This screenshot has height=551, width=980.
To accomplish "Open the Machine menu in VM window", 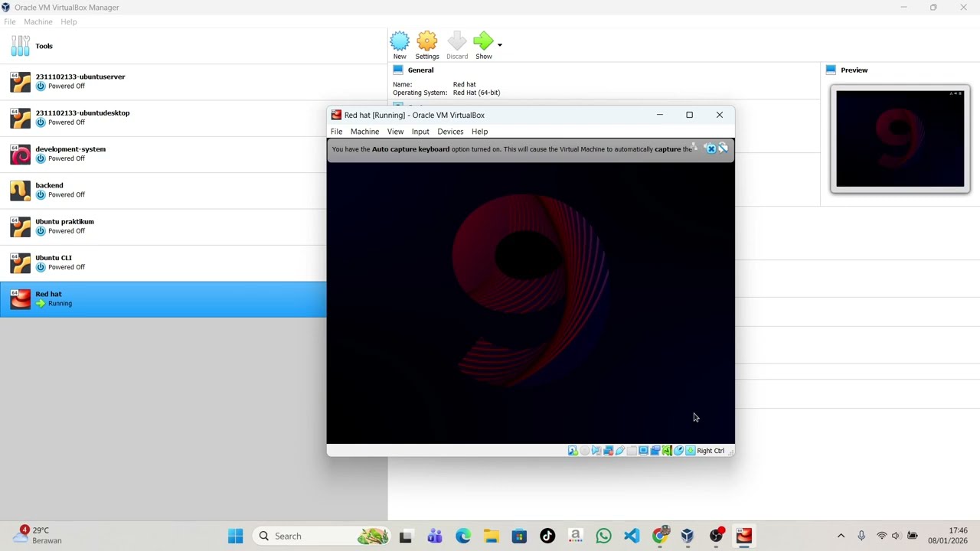I will pos(364,132).
